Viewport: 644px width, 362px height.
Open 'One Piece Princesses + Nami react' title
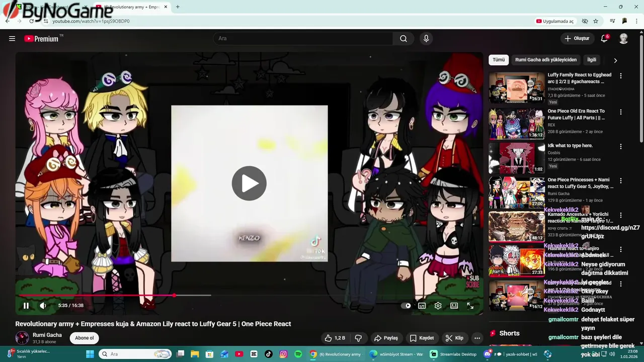[580, 183]
